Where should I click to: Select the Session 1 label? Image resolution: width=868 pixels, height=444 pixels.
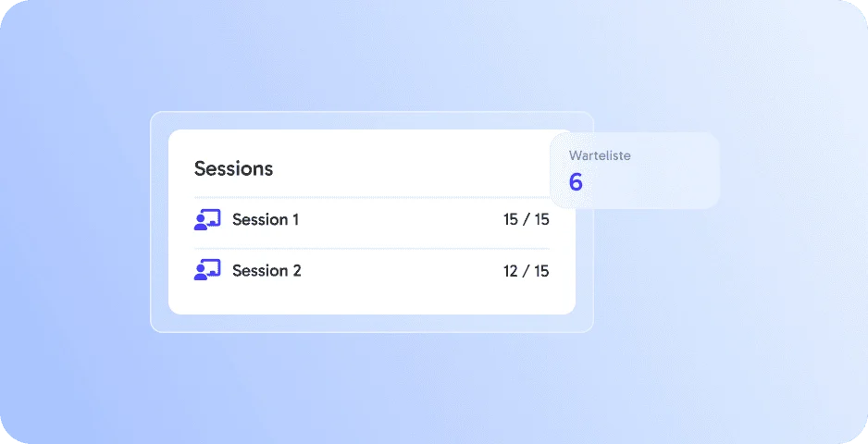[x=266, y=220]
